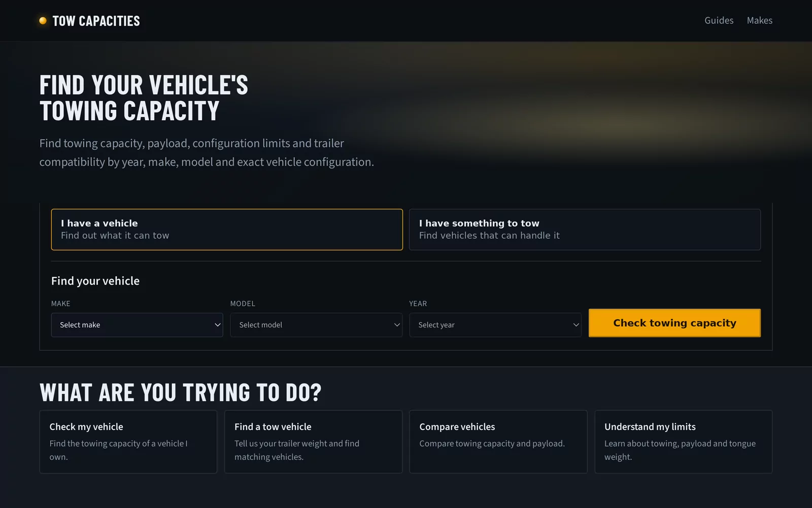Viewport: 812px width, 508px height.
Task: Open the Check my vehicle card
Action: tap(128, 442)
